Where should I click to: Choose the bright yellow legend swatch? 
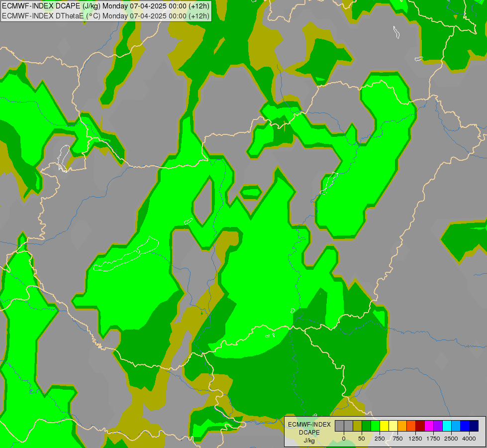(384, 426)
